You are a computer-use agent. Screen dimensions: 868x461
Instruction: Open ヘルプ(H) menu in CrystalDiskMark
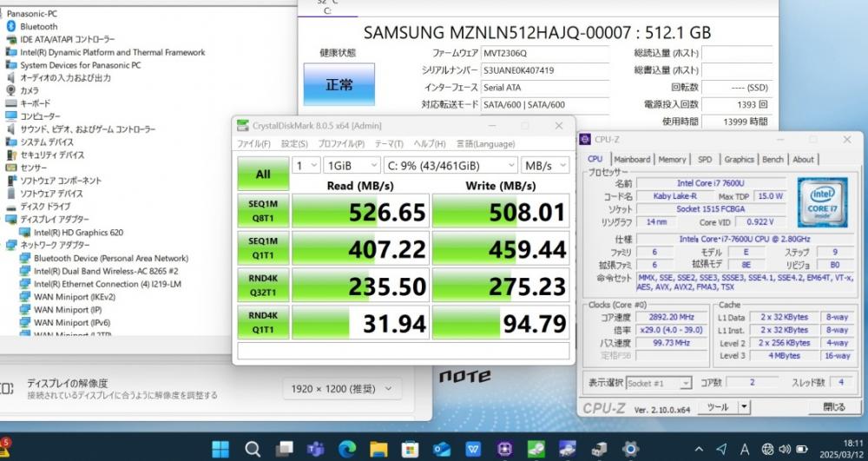point(430,144)
